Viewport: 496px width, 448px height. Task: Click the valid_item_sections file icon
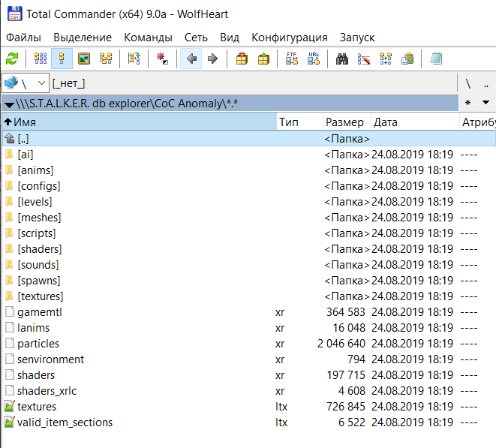pyautogui.click(x=10, y=422)
